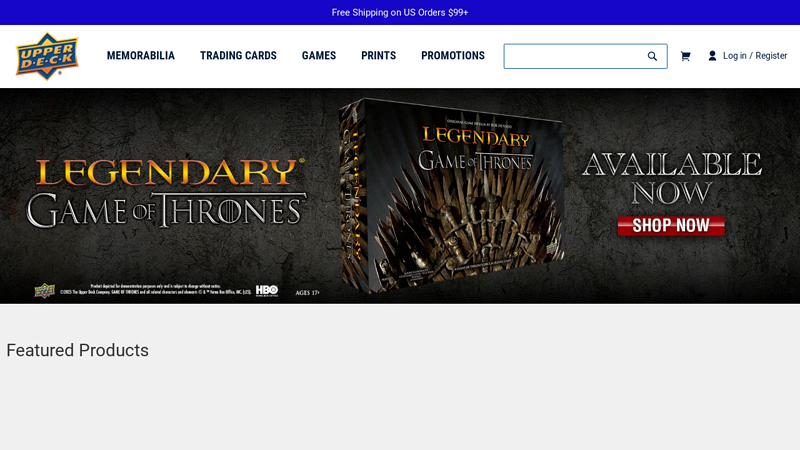Click the HBO logo on the banner
800x450 pixels.
tap(267, 291)
